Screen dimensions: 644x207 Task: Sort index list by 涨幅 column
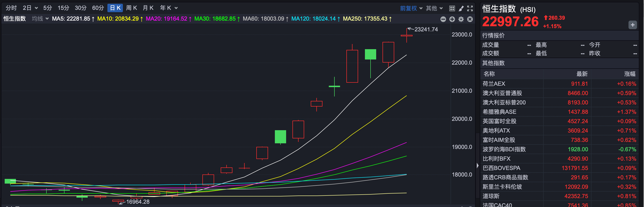click(x=629, y=74)
